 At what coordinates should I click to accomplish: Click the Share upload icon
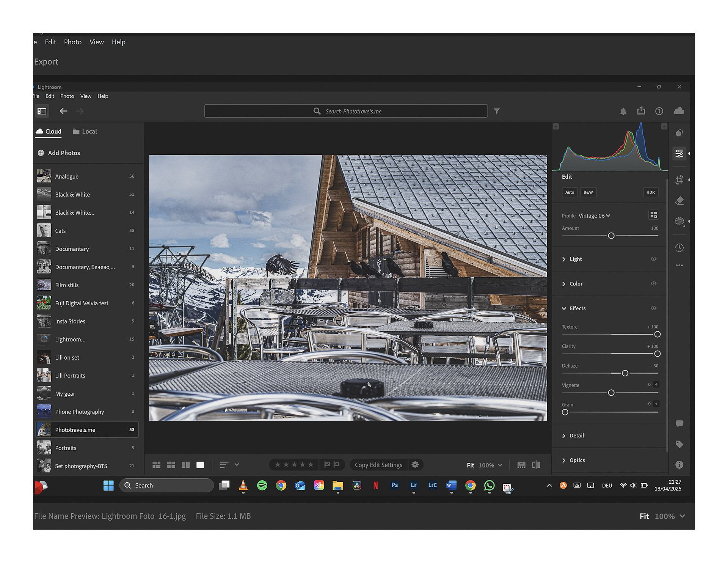641,111
